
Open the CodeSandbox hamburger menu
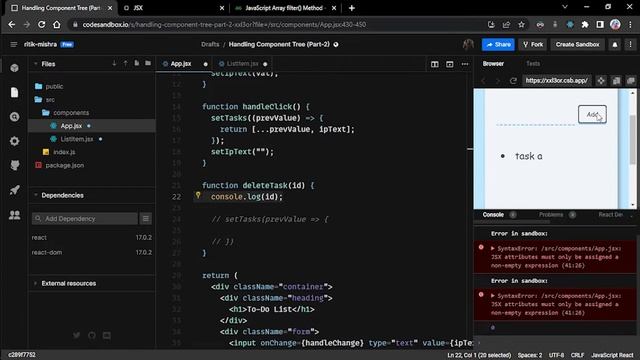click(13, 44)
